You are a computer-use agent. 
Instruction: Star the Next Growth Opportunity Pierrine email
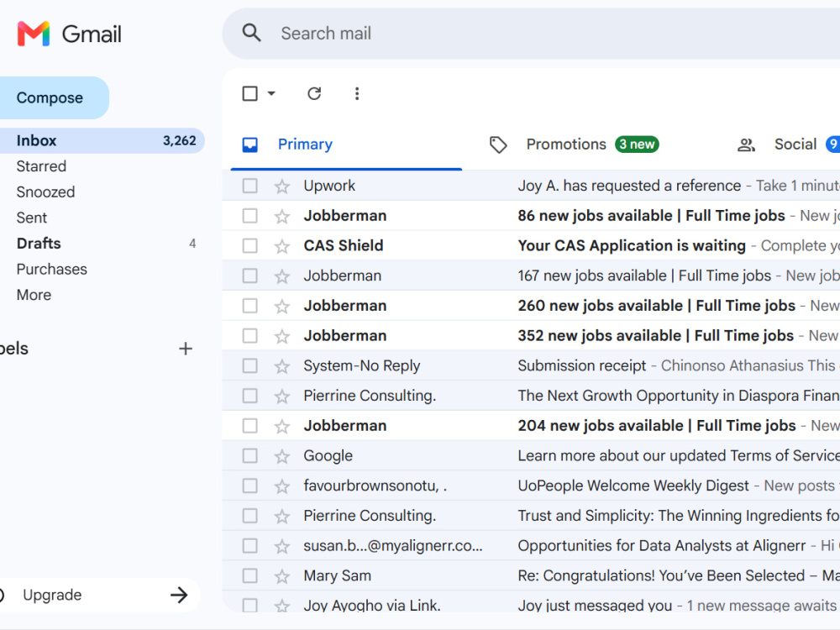(281, 396)
